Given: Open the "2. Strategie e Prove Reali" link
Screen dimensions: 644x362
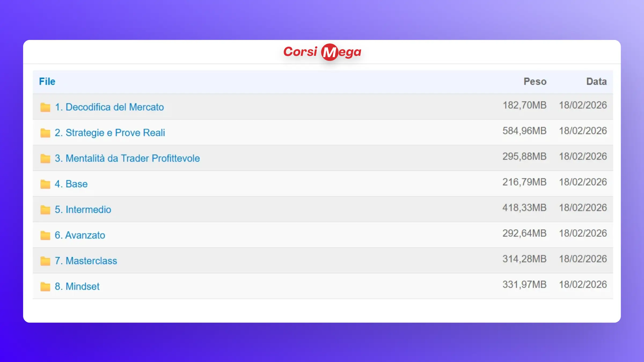Looking at the screenshot, I should [110, 133].
